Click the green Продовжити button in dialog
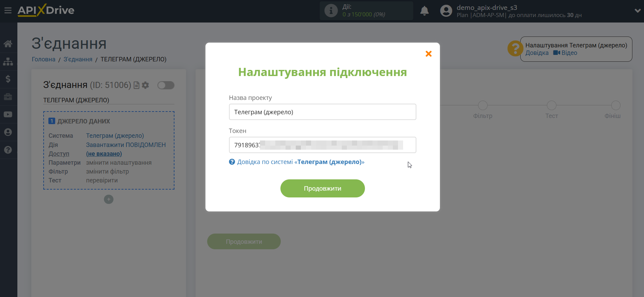The image size is (644, 297). coord(322,188)
